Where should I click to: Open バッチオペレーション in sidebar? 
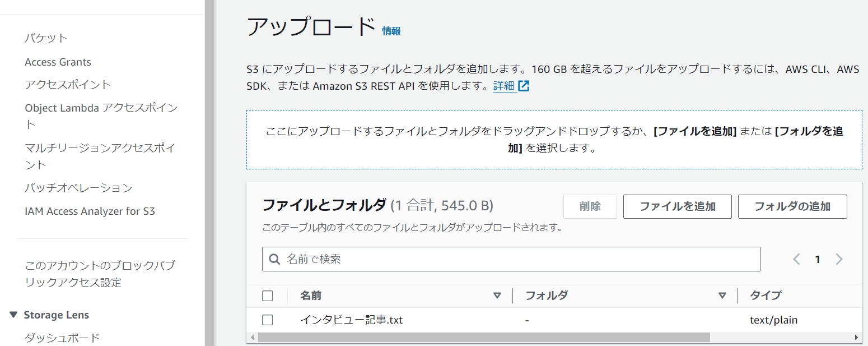coord(78,188)
